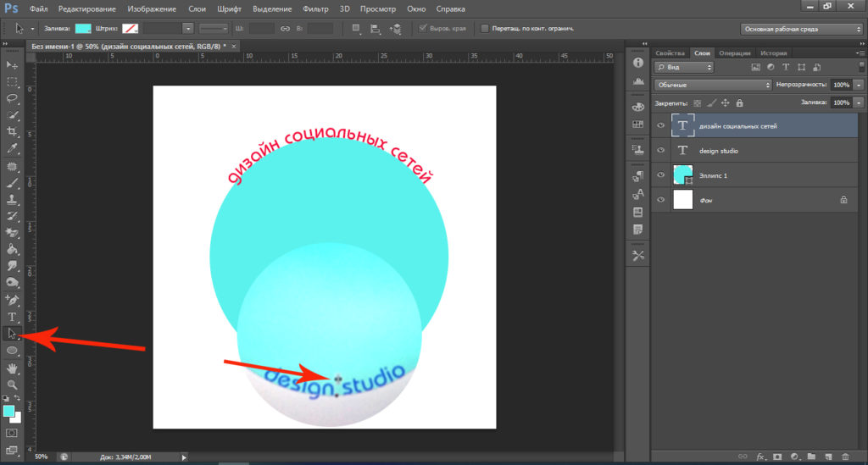The image size is (868, 465).
Task: Open the Обычные blend mode dropdown
Action: tap(712, 86)
